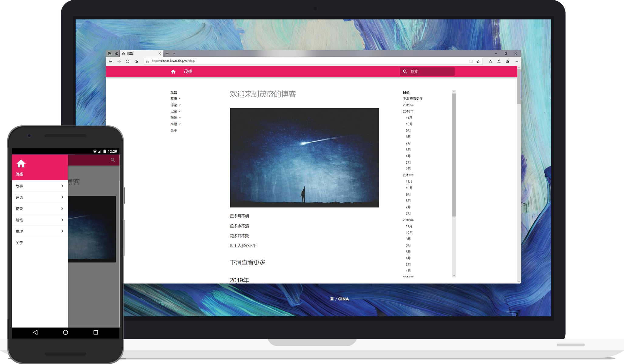This screenshot has width=624, height=364.
Task: Expand 评论 chevron in phone drawer
Action: coord(62,197)
